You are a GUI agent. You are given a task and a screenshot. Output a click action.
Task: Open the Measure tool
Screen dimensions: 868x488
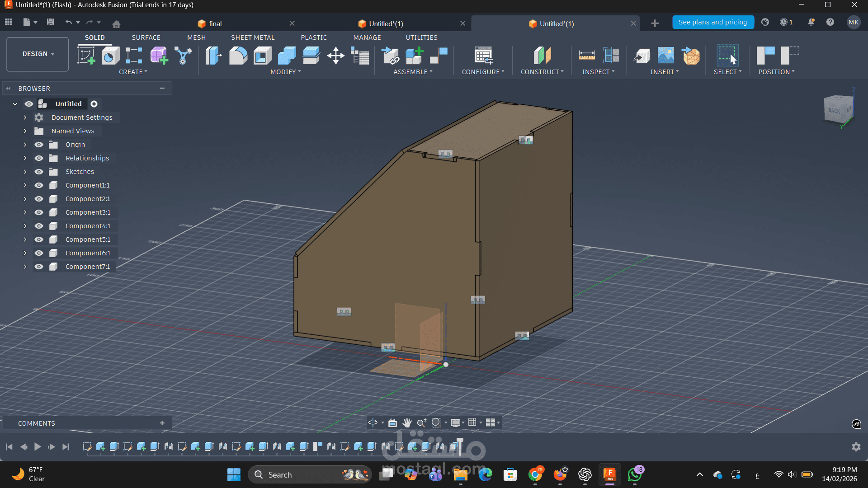(587, 56)
